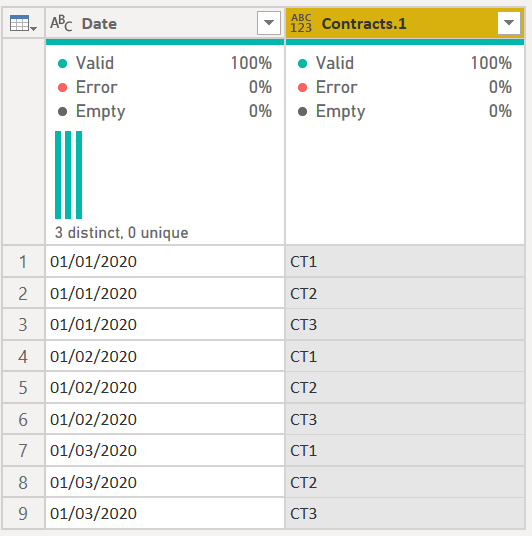532x536 pixels.
Task: Open the Contracts.1 column filter dropdown
Action: coord(509,23)
